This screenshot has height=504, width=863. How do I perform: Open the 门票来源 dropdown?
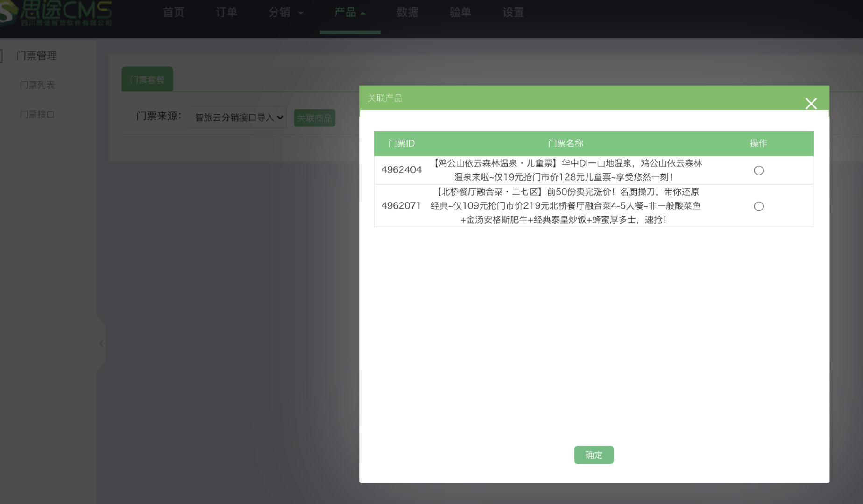[x=237, y=117]
